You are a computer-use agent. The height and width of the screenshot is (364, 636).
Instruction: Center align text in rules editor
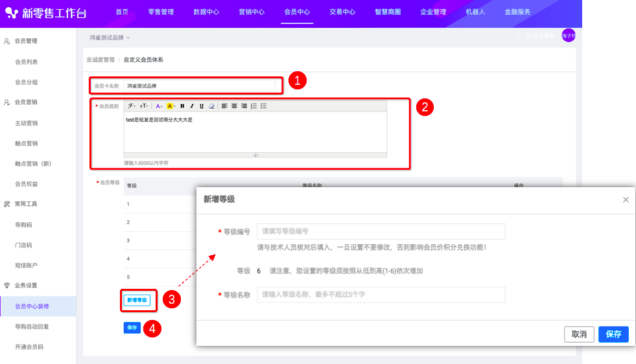pos(234,106)
